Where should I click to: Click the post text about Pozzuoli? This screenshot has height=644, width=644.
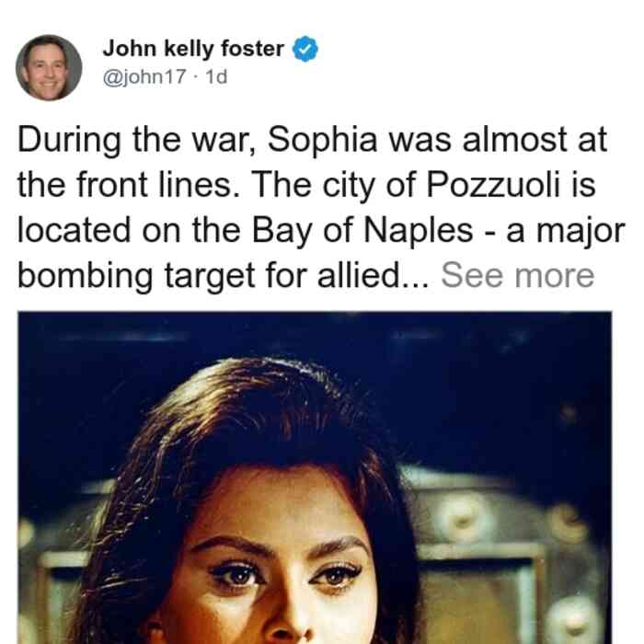[320, 207]
